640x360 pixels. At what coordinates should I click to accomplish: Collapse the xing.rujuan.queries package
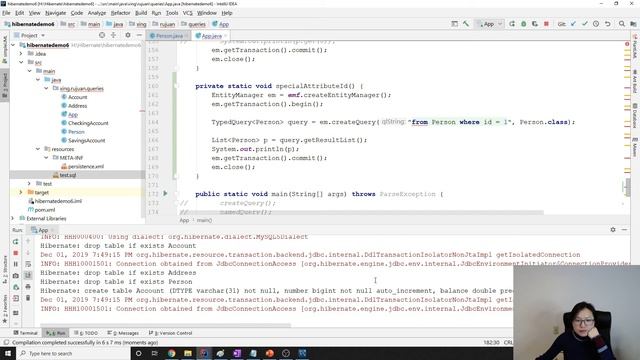coord(46,88)
